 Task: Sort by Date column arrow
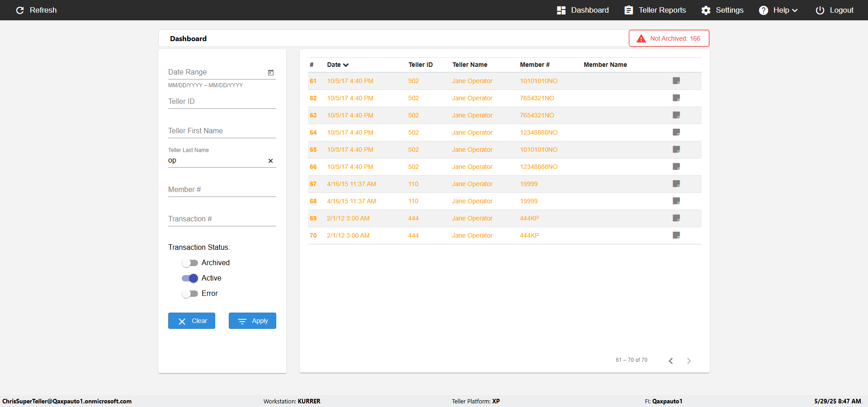point(346,65)
